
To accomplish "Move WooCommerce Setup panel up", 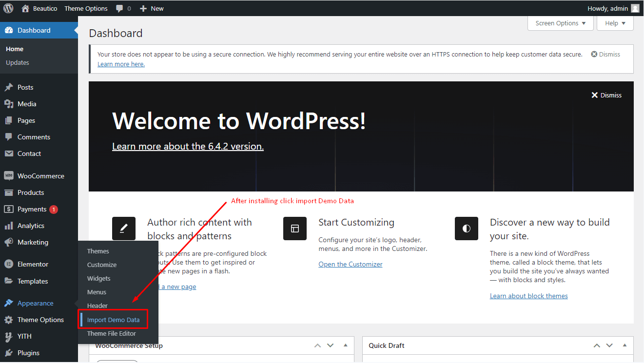I will (318, 345).
